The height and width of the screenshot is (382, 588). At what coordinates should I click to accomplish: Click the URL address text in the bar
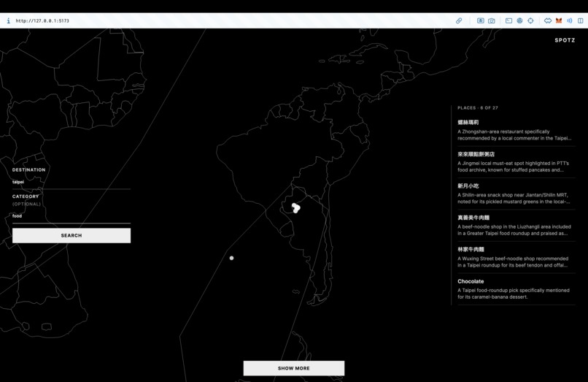[x=42, y=21]
